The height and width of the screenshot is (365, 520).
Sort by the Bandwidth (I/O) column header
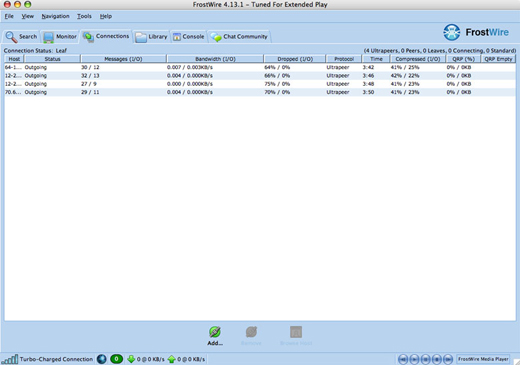pyautogui.click(x=215, y=59)
